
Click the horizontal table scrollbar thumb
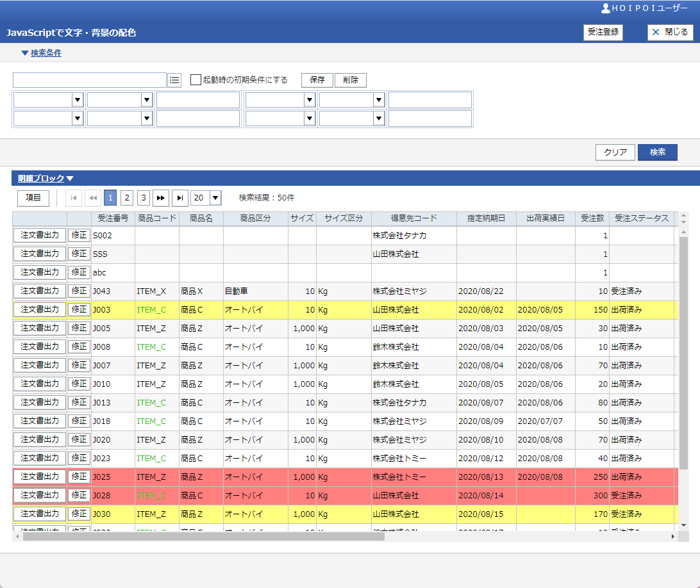click(204, 536)
